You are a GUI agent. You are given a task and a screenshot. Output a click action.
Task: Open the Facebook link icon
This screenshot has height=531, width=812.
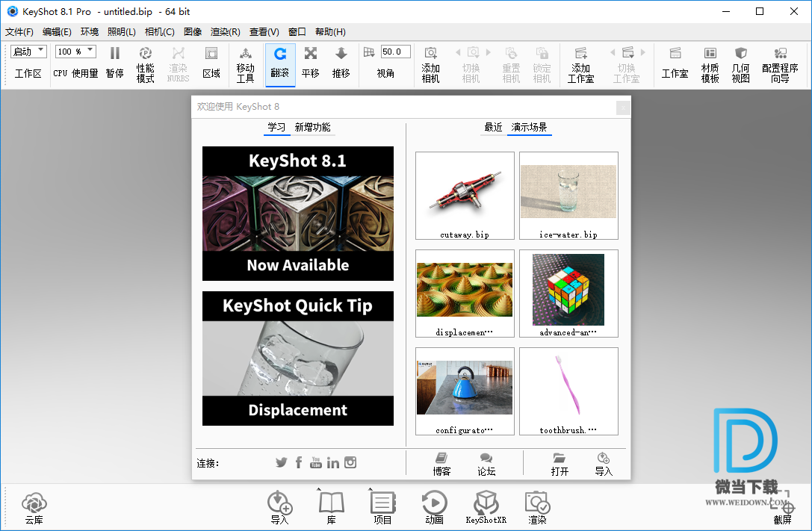[299, 462]
